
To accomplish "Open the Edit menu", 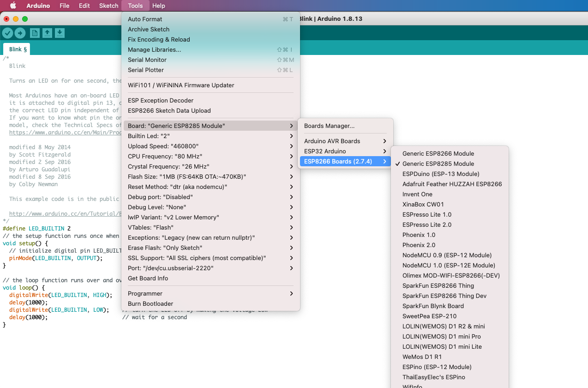I will 84,6.
